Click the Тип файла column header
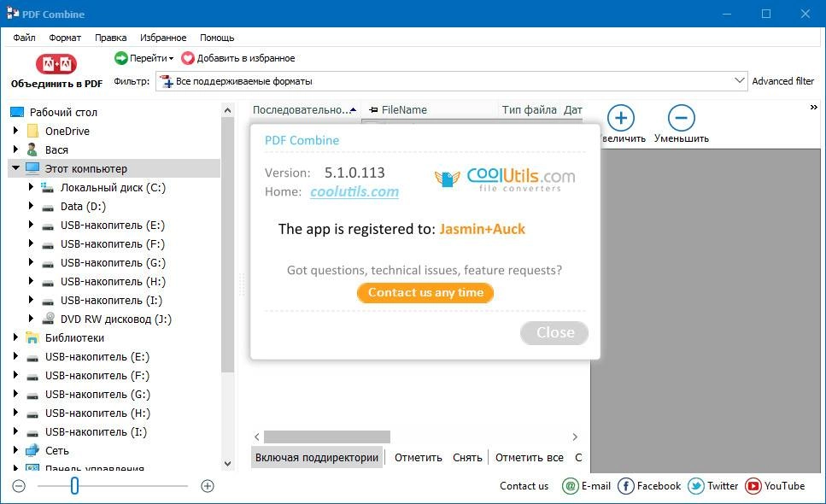Screen dimensions: 826x504 pyautogui.click(x=529, y=110)
